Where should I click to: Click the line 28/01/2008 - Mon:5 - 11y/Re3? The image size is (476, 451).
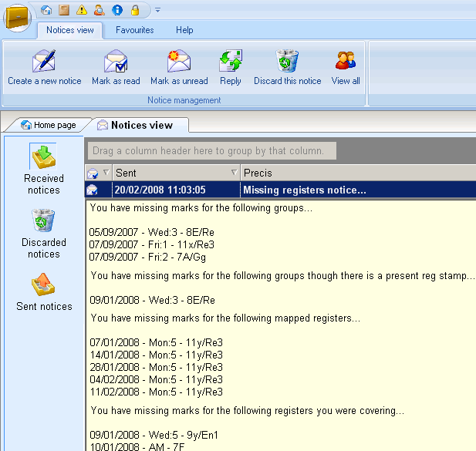(157, 367)
